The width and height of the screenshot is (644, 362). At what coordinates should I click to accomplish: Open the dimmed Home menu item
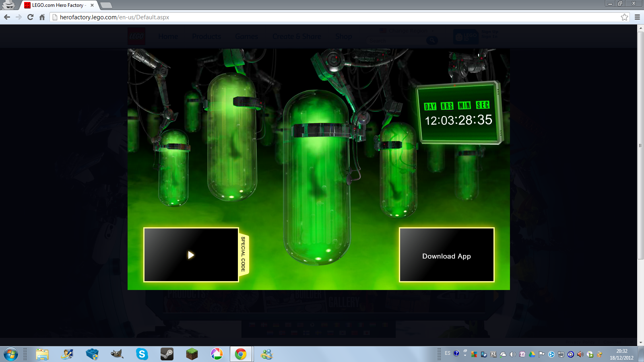(x=168, y=37)
